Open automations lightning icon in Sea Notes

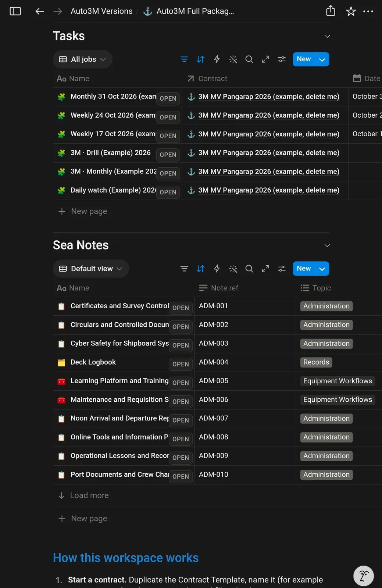[x=217, y=269]
